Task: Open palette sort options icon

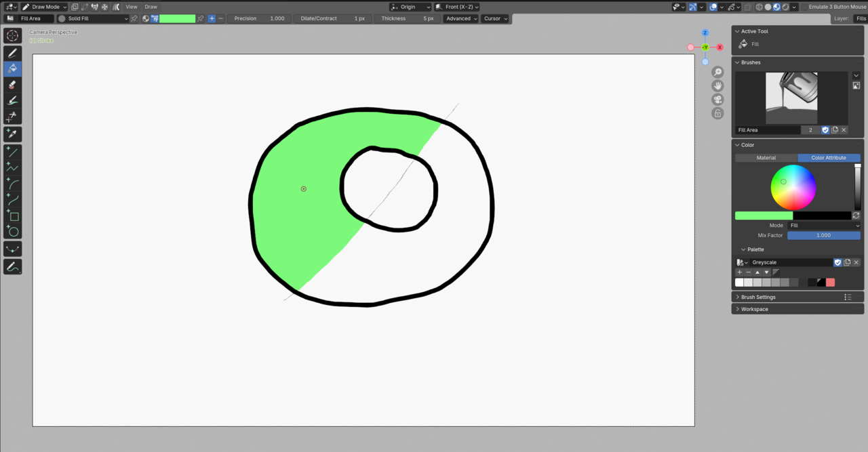Action: (x=776, y=272)
